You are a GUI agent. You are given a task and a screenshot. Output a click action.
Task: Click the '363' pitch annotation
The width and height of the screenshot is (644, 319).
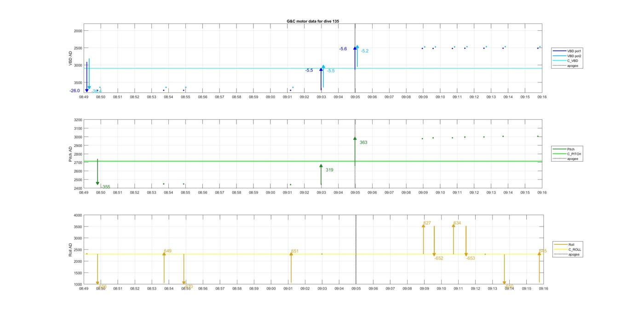[x=363, y=143]
